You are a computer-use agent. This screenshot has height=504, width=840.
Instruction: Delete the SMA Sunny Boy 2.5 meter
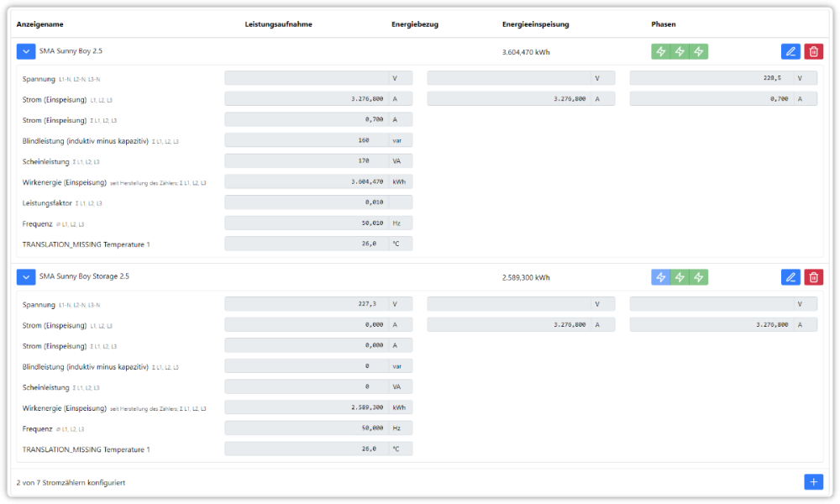coord(813,52)
